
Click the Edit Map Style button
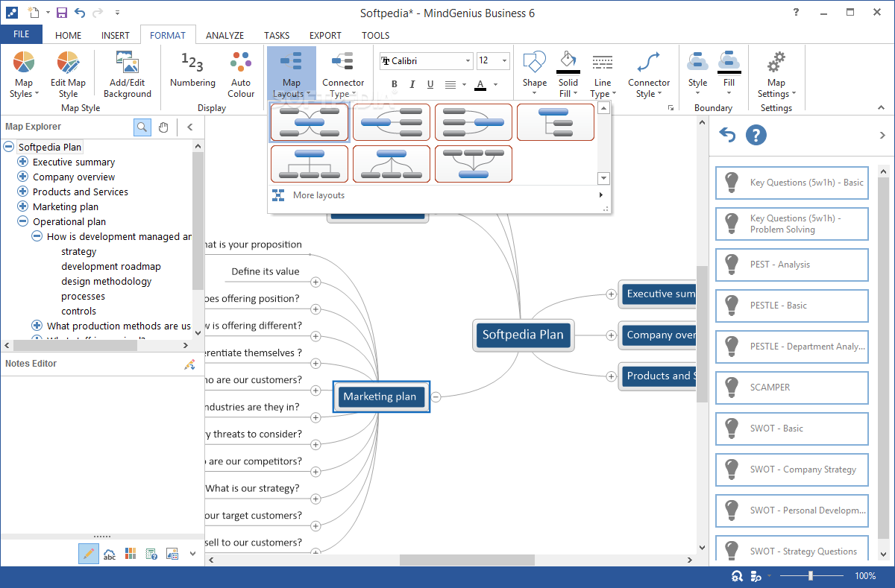[68, 75]
